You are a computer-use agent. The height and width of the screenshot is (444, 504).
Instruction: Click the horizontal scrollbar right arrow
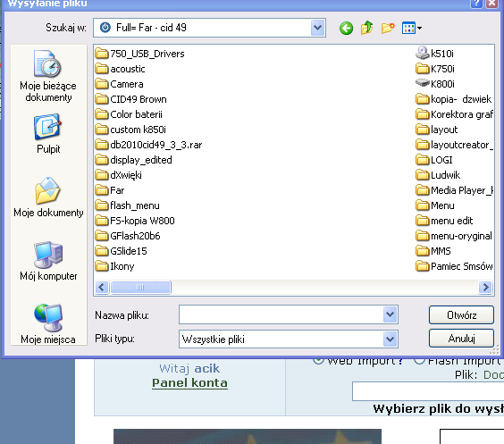pyautogui.click(x=485, y=287)
